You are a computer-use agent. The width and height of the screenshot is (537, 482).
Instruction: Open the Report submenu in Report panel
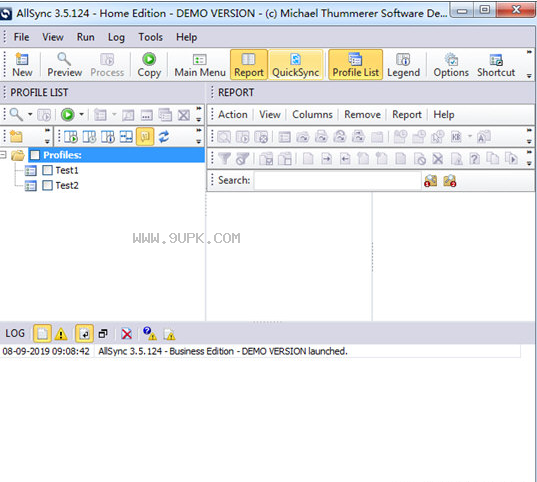(407, 114)
